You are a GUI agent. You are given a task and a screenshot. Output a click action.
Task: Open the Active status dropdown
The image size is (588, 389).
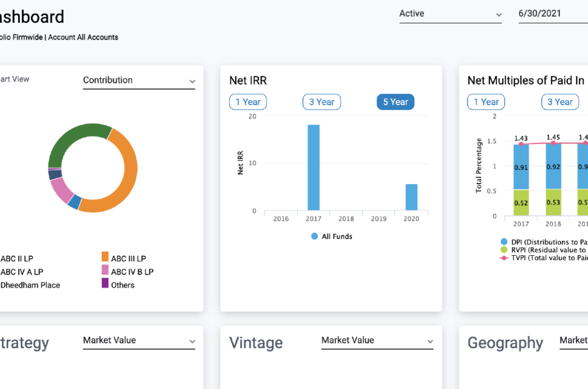point(450,14)
